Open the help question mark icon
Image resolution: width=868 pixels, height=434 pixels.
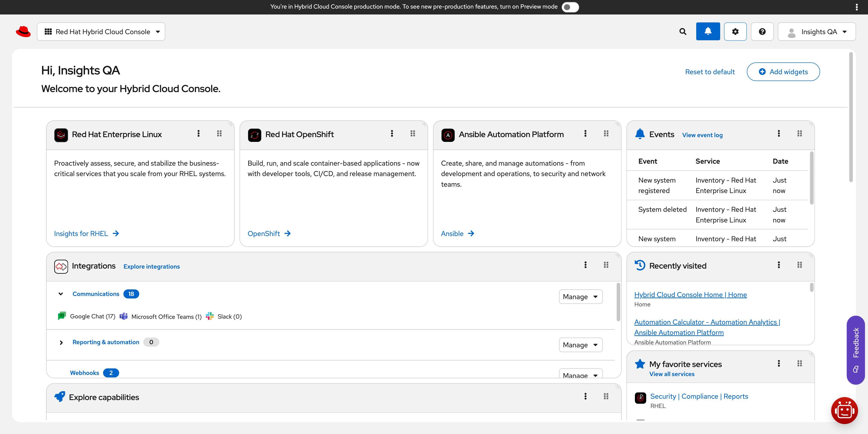click(762, 31)
